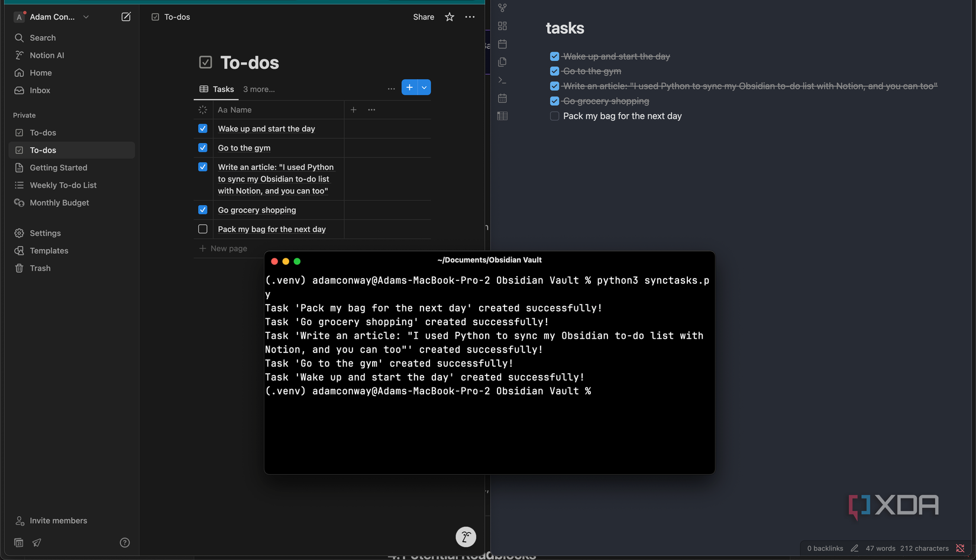The width and height of the screenshot is (976, 560).
Task: Open the terminal icon in the Obsidian sidebar
Action: [x=502, y=80]
